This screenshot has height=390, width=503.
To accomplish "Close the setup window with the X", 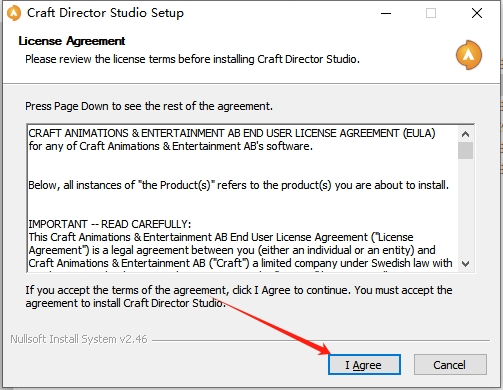I will click(477, 13).
